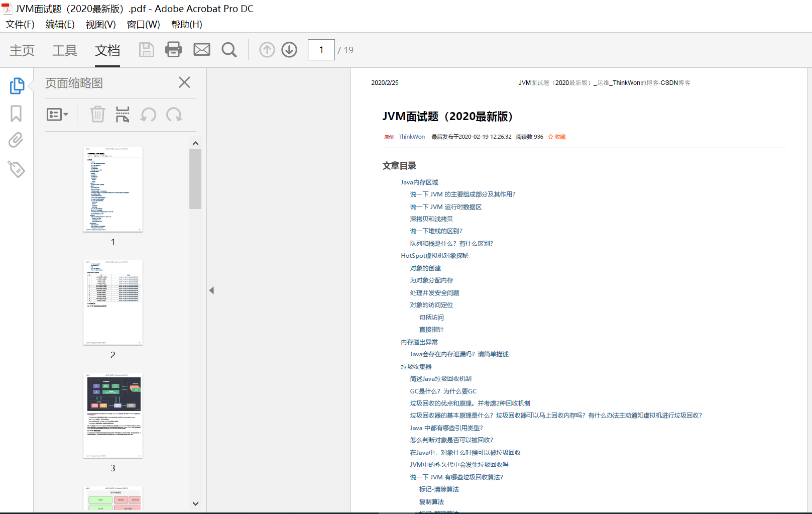Screen dimensions: 812x514
Task: Open link JVM中的永久代中会发生垃圾回收吗
Action: pyautogui.click(x=459, y=465)
